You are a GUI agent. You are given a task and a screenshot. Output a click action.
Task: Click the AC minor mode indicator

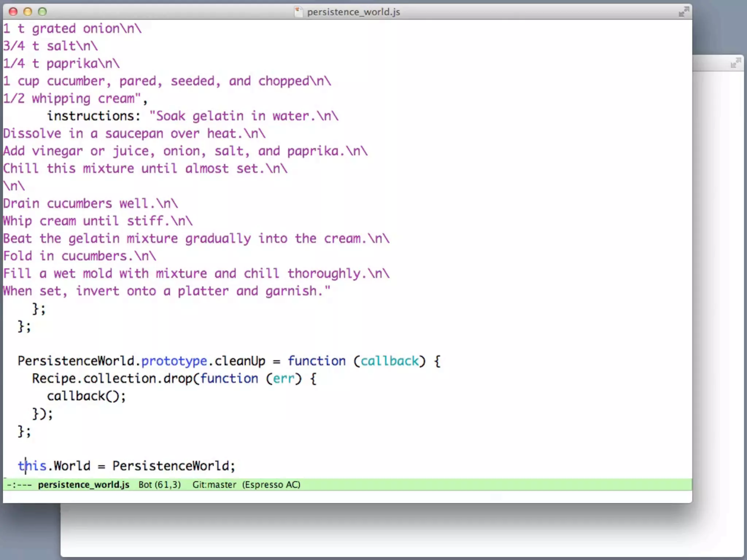pos(293,485)
